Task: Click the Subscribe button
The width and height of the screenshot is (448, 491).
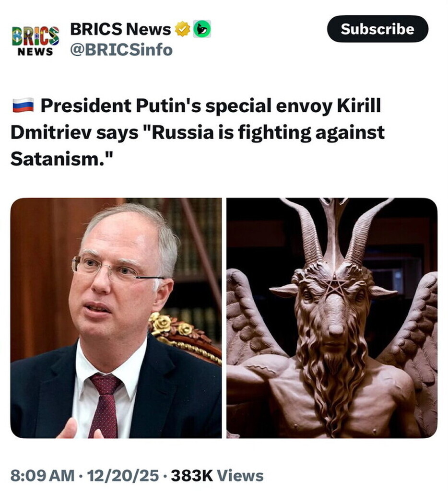Action: tap(377, 29)
